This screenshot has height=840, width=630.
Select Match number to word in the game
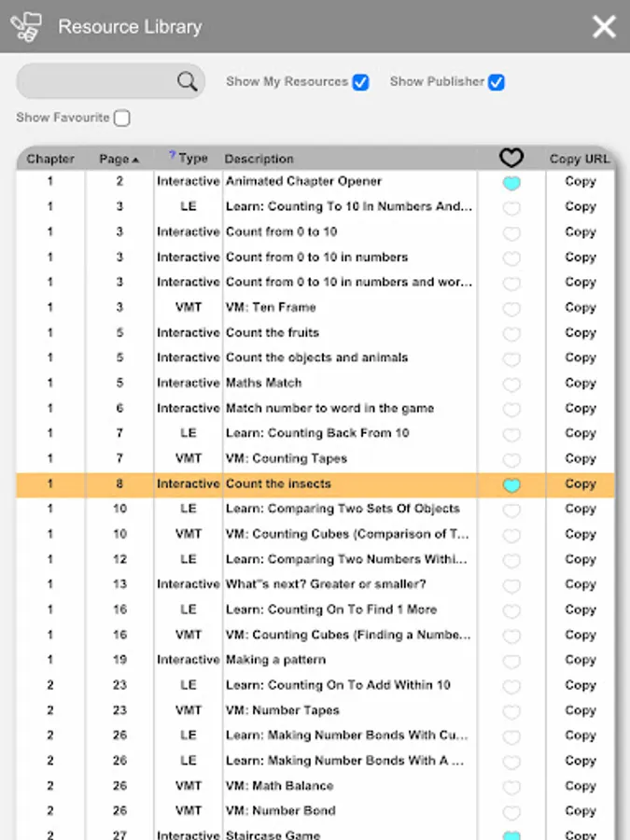coord(329,408)
